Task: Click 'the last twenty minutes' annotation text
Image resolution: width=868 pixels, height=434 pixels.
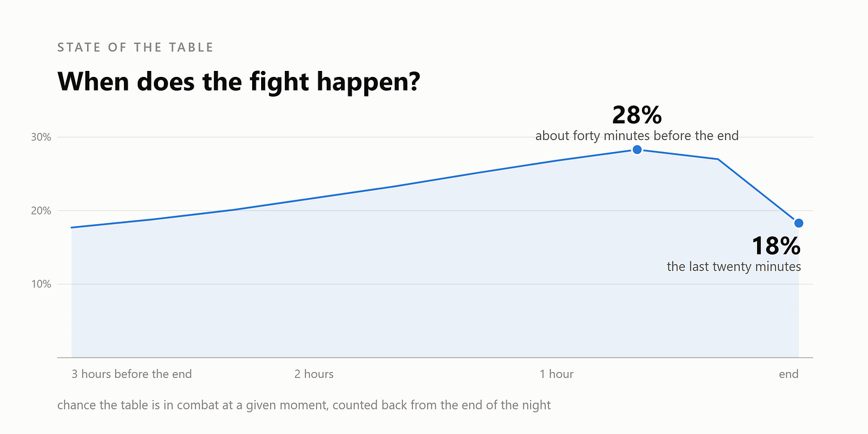Action: (734, 266)
